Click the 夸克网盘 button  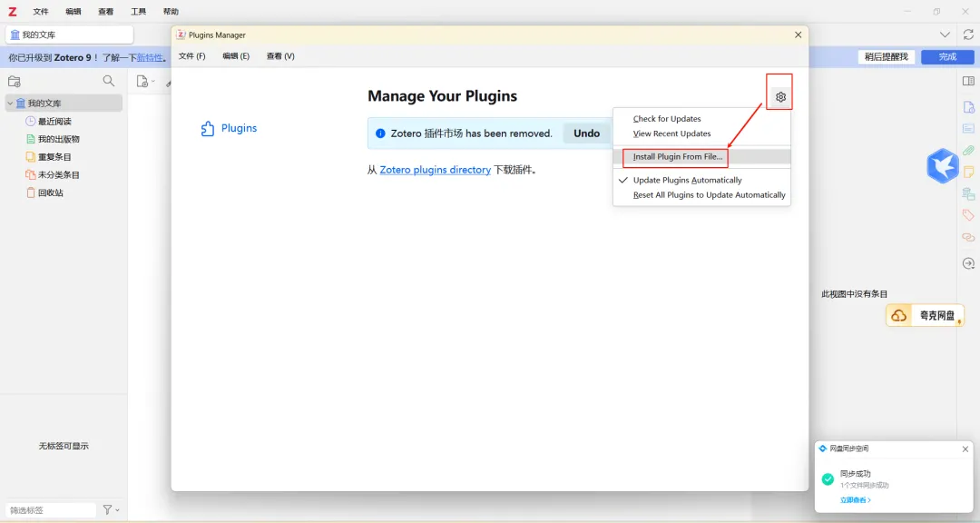[925, 315]
